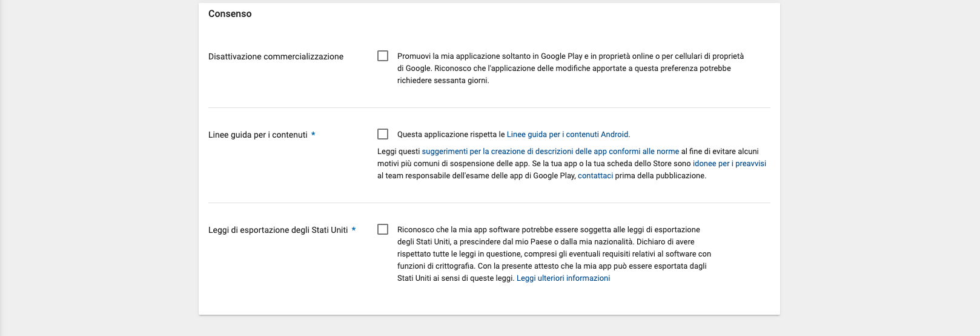Follow the idonee per i preavvisi link
Image resolution: width=980 pixels, height=336 pixels.
click(729, 164)
